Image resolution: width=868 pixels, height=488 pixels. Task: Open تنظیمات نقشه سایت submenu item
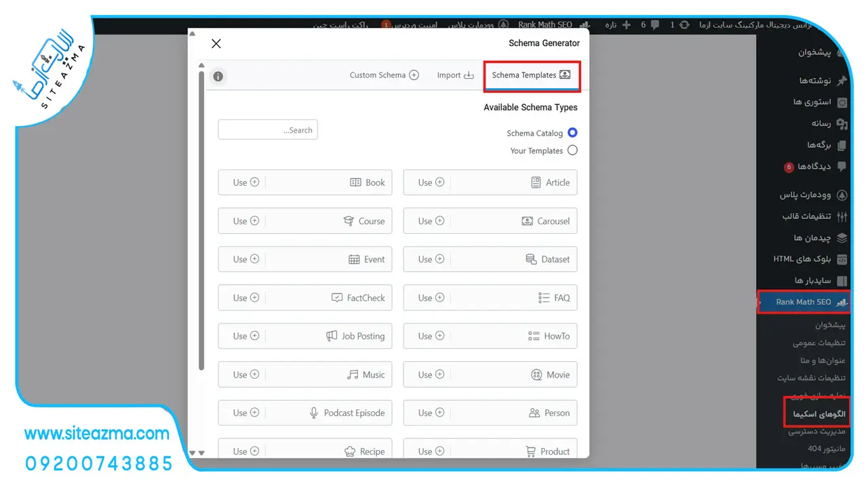(812, 378)
